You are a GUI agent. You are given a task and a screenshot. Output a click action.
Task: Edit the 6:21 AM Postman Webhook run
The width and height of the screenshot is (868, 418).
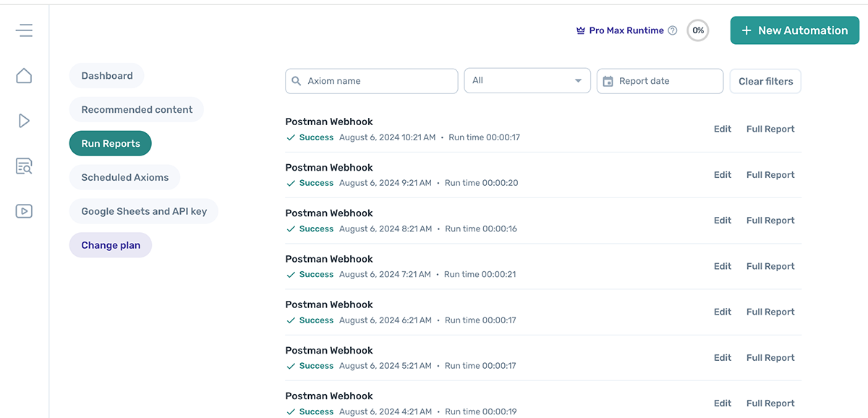point(723,312)
